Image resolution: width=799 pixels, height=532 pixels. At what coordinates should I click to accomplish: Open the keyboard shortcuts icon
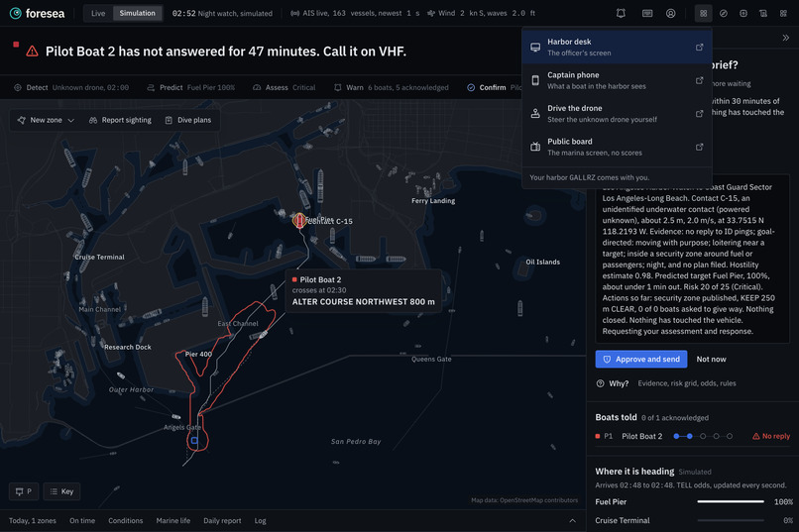[647, 13]
